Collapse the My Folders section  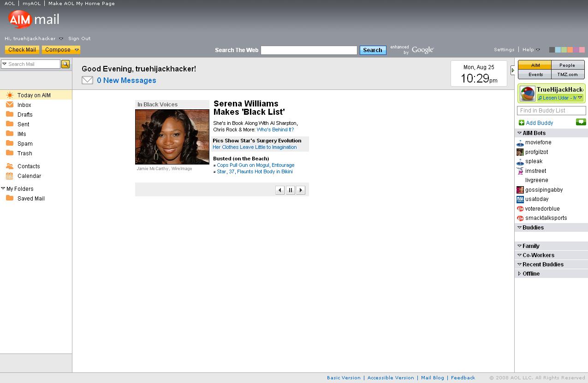tap(3, 189)
